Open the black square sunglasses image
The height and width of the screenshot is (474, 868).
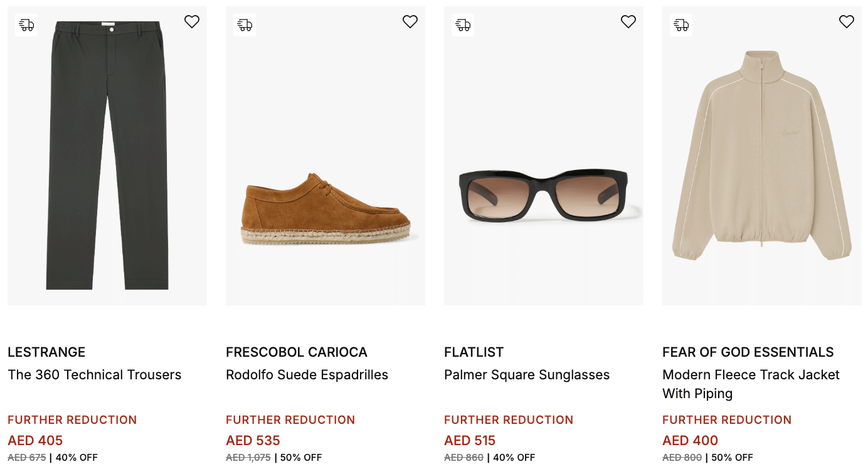pos(543,196)
